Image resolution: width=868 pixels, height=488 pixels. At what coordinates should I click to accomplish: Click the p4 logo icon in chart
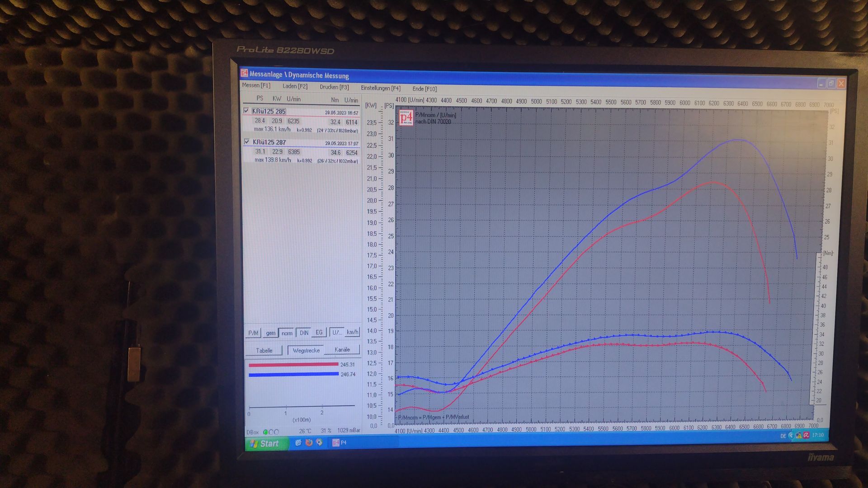(x=406, y=118)
